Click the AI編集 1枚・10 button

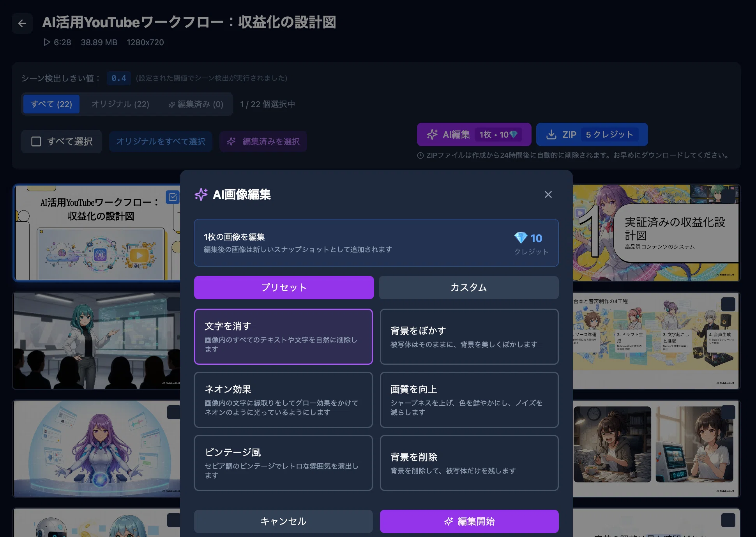474,134
